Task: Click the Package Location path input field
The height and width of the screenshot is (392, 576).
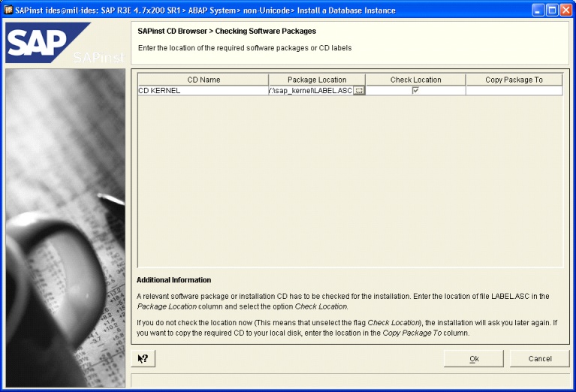Action: pyautogui.click(x=309, y=91)
